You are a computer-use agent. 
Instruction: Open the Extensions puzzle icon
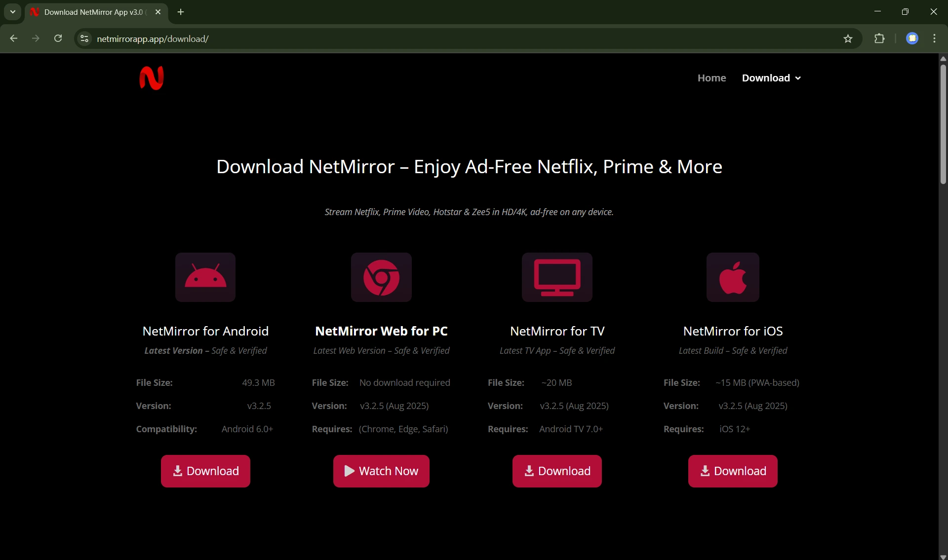click(879, 38)
